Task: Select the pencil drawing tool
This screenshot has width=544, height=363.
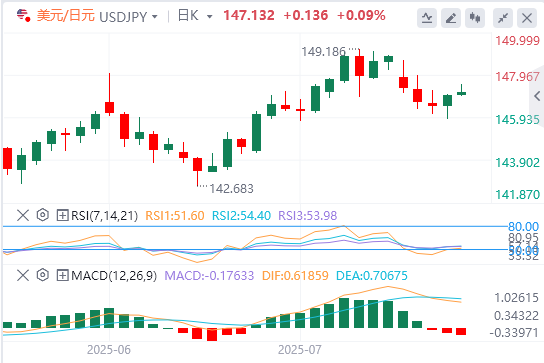Action: click(451, 18)
